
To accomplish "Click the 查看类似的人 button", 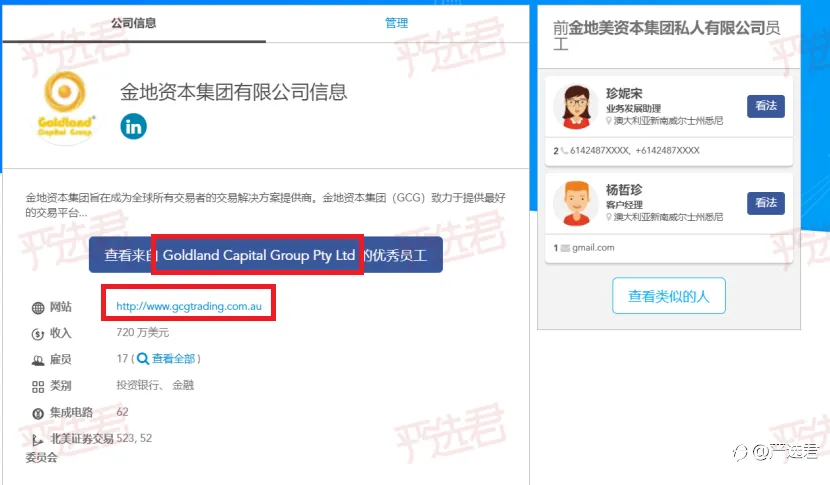I will 669,295.
